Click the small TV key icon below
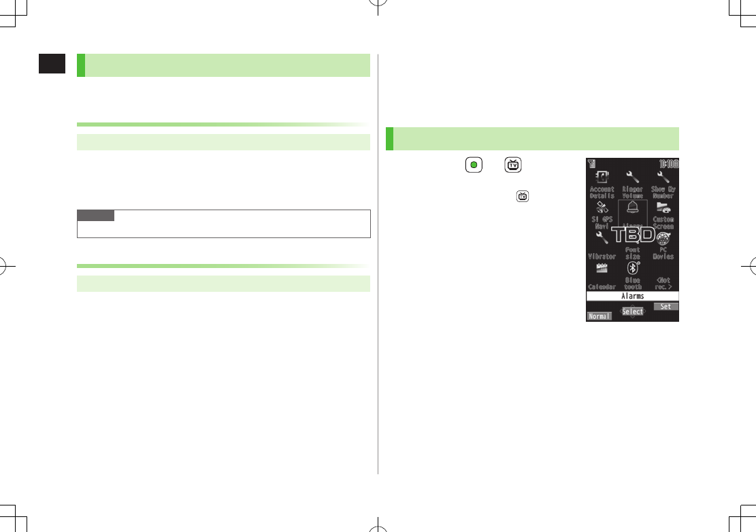Viewport: 756px width, 532px height. pyautogui.click(x=522, y=197)
